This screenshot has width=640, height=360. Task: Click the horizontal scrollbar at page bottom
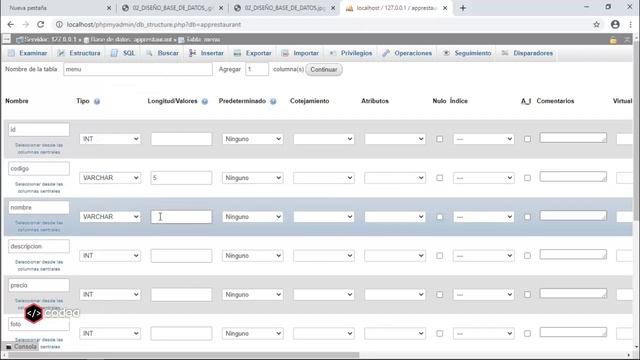(184, 355)
